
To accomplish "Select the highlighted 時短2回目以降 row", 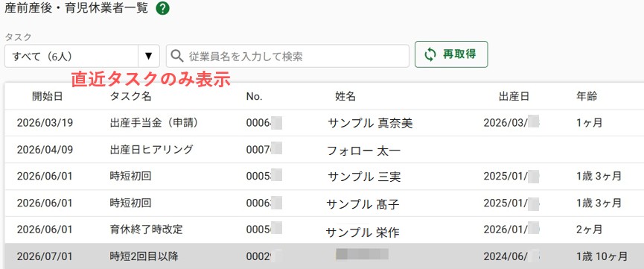I will point(325,256).
